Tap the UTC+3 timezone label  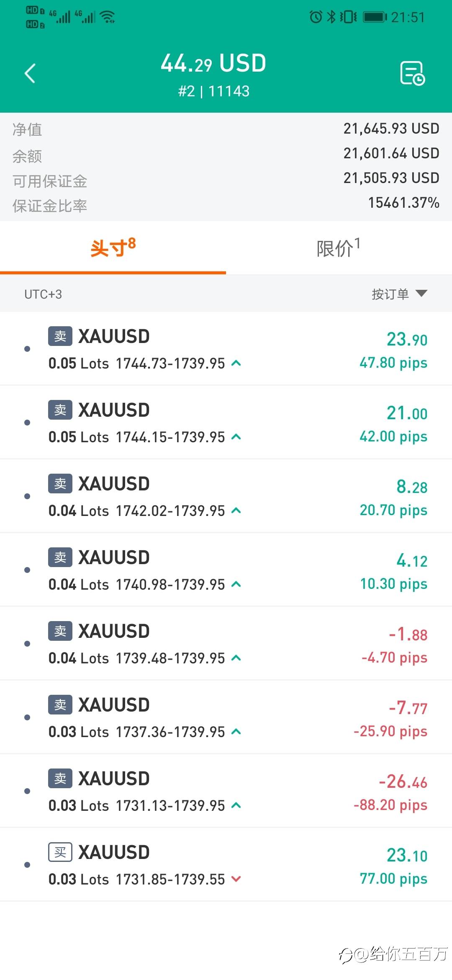pos(43,294)
